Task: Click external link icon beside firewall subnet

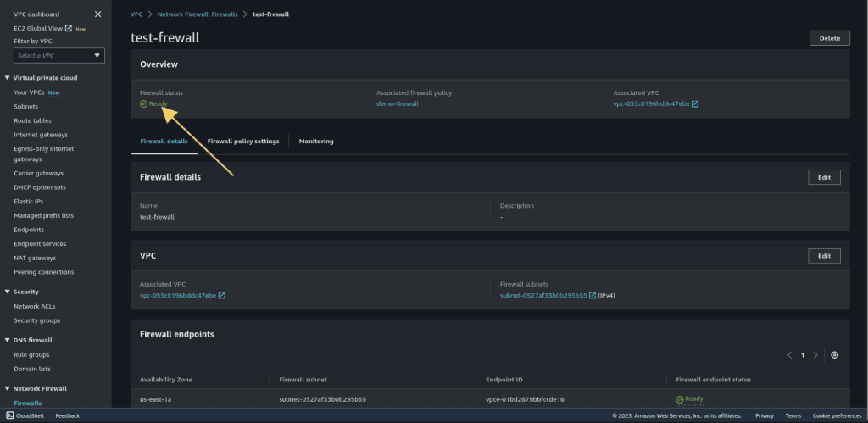Action: pyautogui.click(x=593, y=296)
